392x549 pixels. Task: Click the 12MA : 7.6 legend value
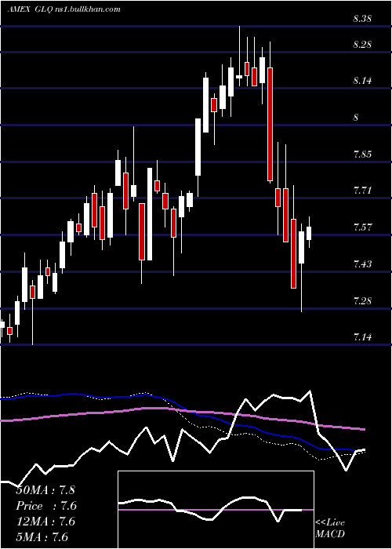coord(45,522)
